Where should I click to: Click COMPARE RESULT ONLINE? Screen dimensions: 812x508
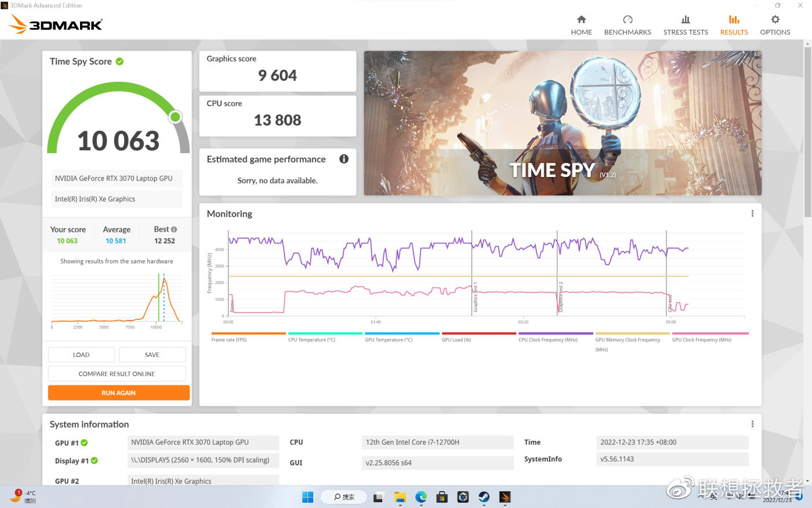(117, 374)
